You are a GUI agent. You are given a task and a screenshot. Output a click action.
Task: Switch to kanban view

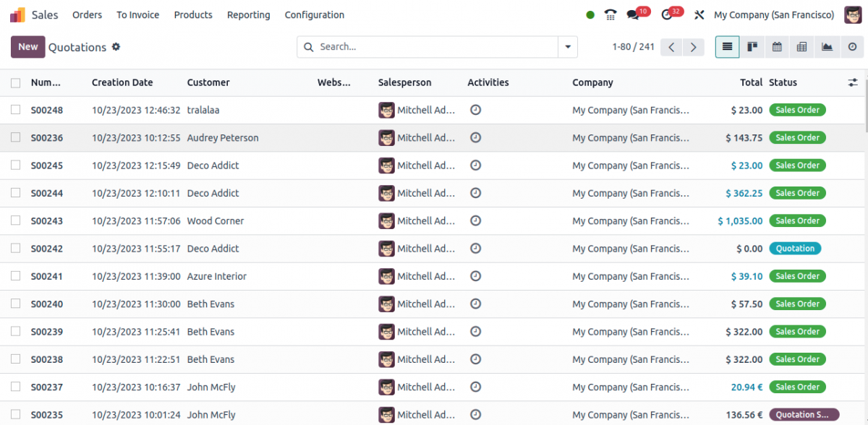[752, 47]
